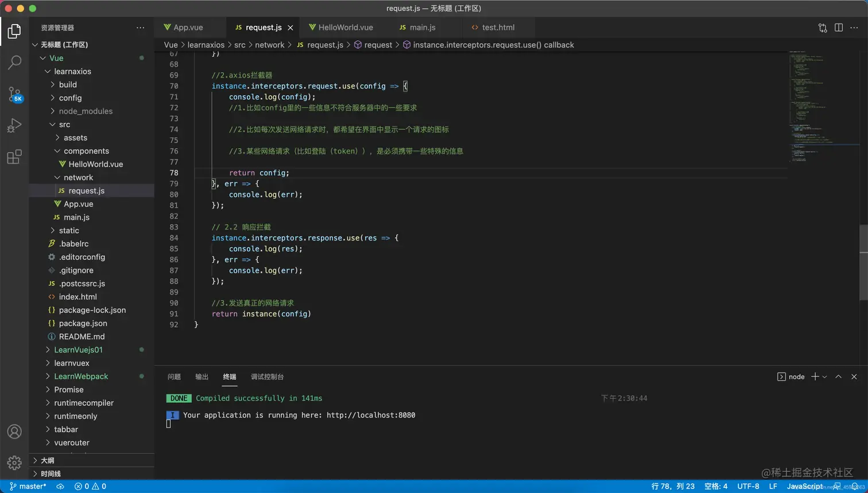Open main.js in the file tree
This screenshot has width=868, height=493.
point(92,217)
